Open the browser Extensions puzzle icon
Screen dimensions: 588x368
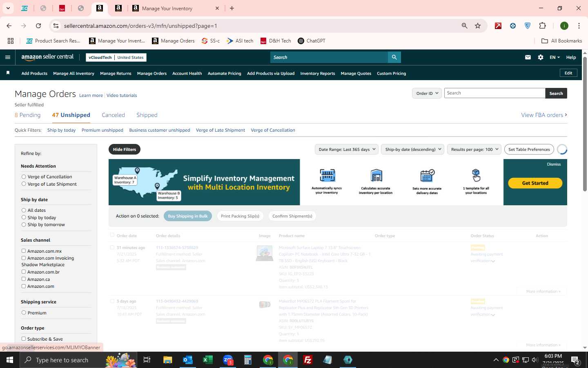pos(542,26)
